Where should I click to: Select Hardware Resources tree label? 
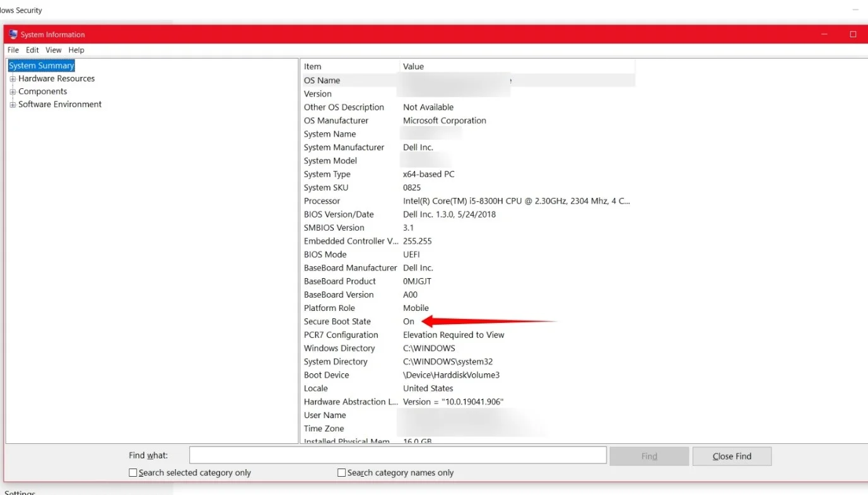[56, 79]
